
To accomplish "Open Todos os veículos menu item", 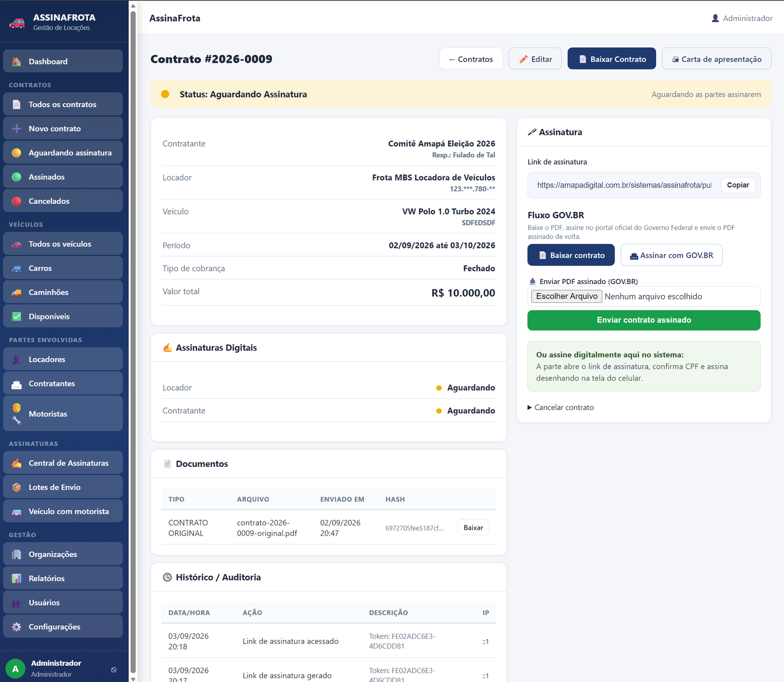I will (63, 244).
